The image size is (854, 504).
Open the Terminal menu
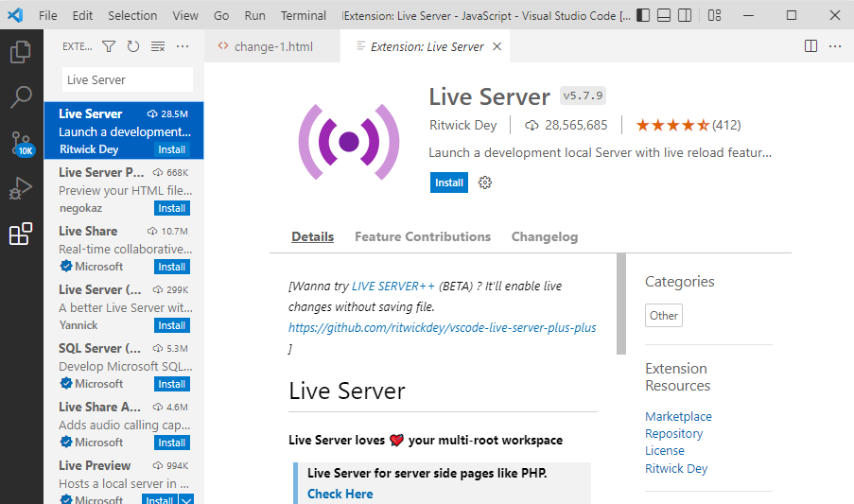[x=304, y=15]
